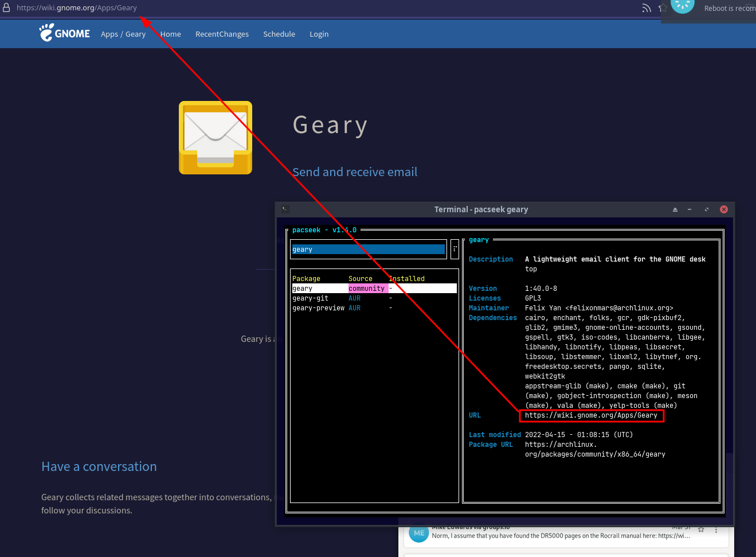
Task: Click the terminal icon in the window title bar
Action: [x=285, y=209]
